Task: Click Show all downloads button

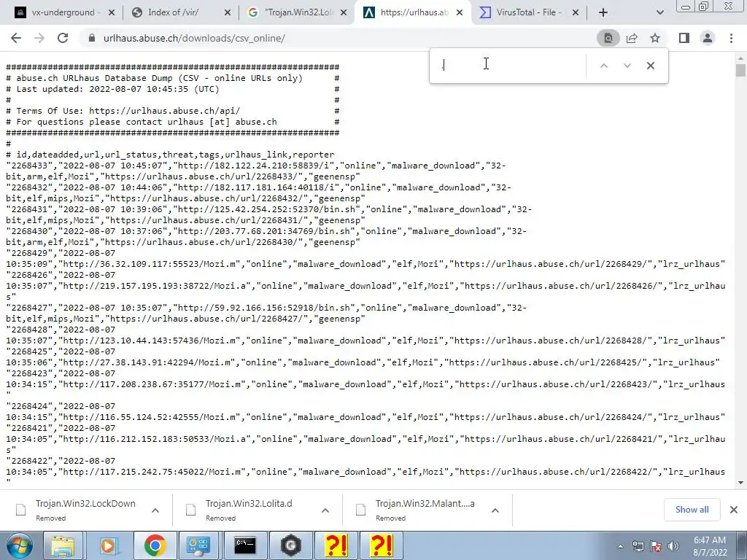Action: [x=692, y=510]
